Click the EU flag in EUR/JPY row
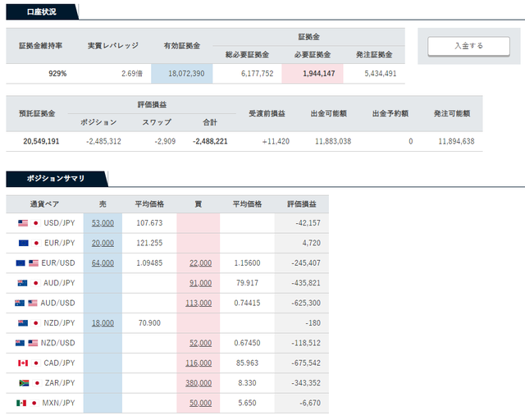 23,243
